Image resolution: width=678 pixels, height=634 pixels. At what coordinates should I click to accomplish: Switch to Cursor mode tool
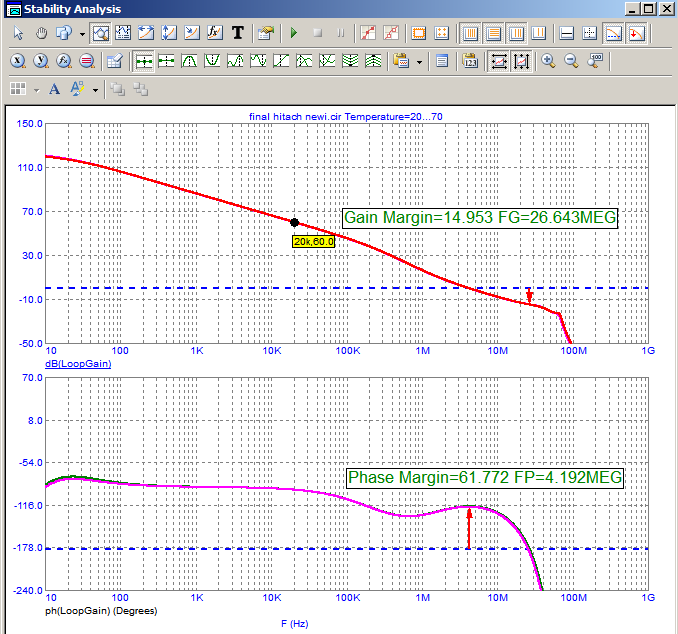pyautogui.click(x=123, y=33)
